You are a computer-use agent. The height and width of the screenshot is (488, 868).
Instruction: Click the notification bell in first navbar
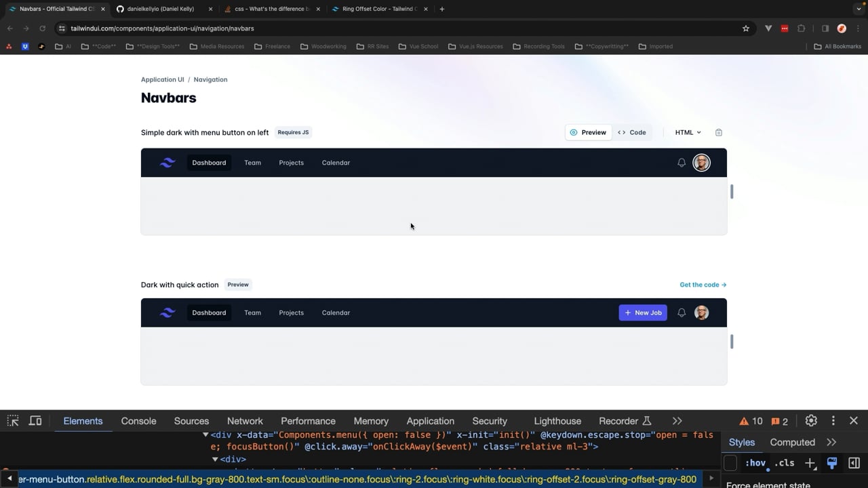(682, 163)
